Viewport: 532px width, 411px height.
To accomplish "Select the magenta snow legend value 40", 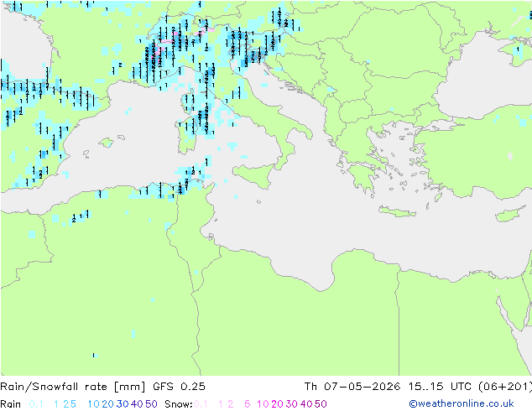I will click(306, 404).
